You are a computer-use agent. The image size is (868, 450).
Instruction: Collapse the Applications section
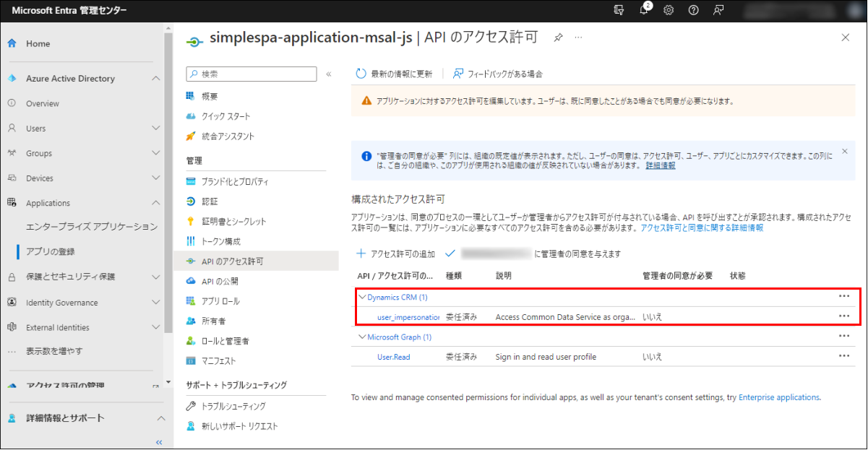pos(155,203)
